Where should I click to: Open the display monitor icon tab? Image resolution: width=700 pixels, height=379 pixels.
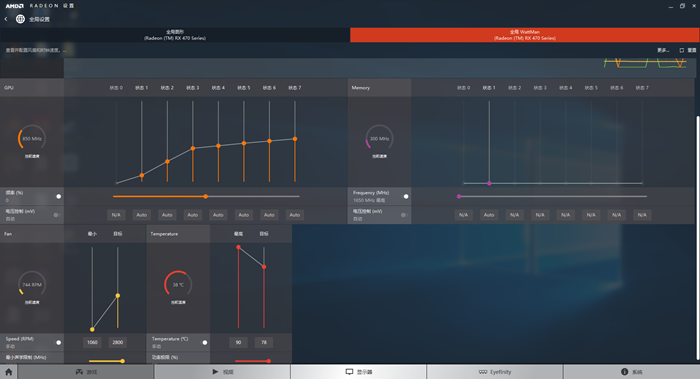350,371
